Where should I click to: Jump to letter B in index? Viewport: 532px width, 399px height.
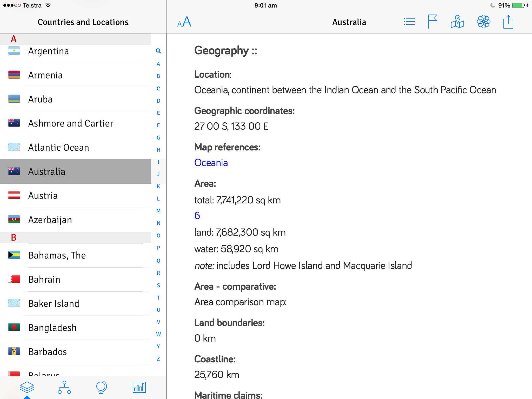pos(158,76)
